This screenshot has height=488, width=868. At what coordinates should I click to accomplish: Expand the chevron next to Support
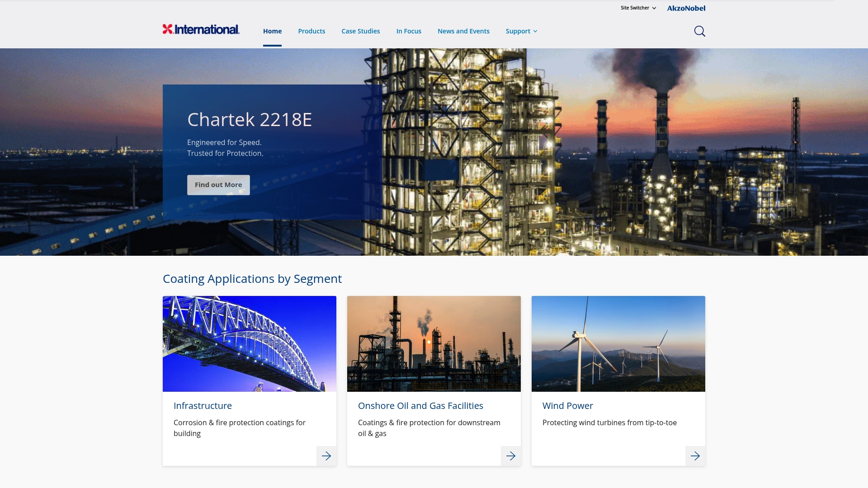pos(535,31)
